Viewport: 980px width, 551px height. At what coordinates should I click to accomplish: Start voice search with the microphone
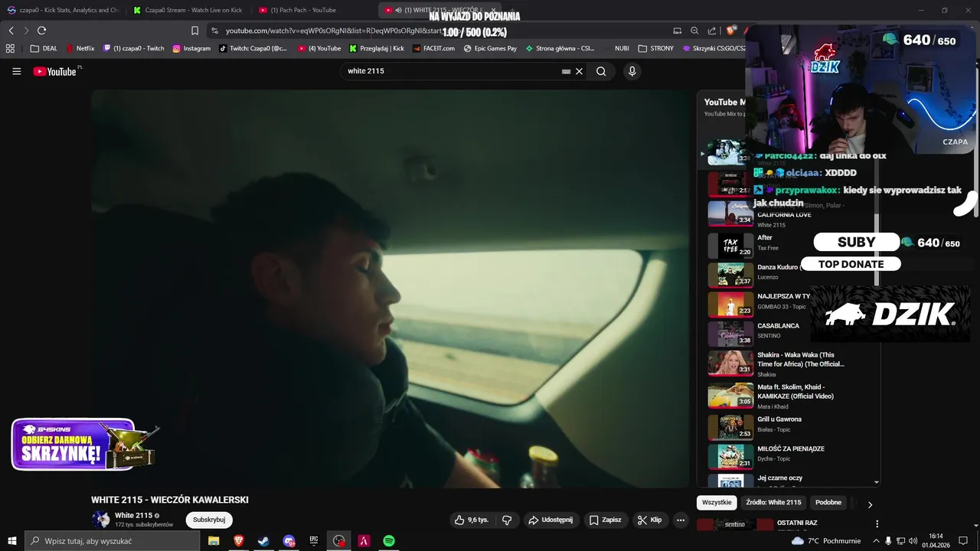coord(632,71)
